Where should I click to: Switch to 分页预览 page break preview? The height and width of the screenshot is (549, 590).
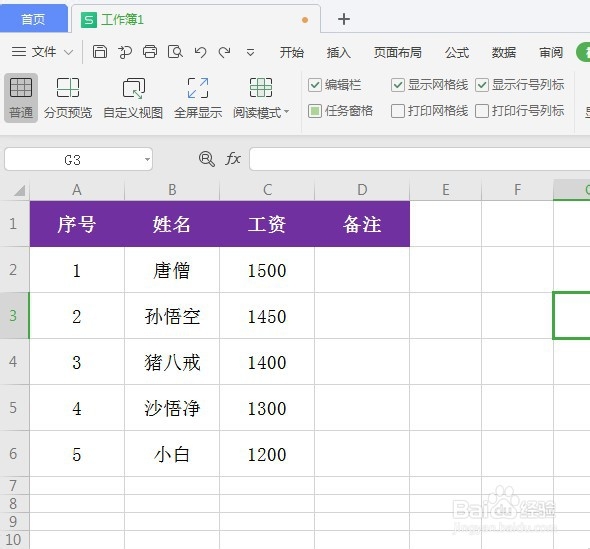(x=68, y=98)
